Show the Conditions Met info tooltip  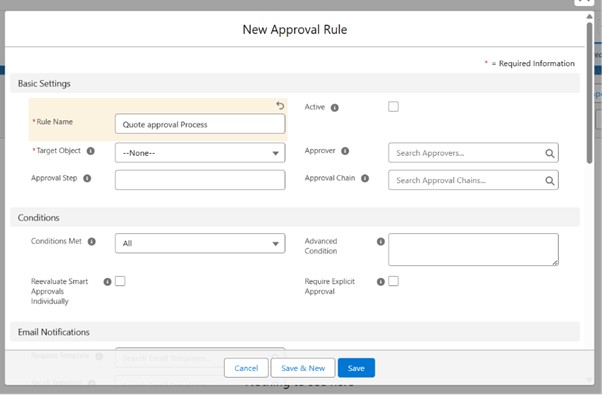(91, 241)
